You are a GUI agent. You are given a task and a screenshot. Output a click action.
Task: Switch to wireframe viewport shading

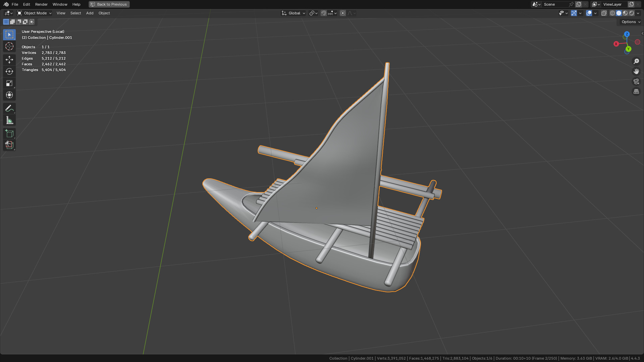point(612,13)
